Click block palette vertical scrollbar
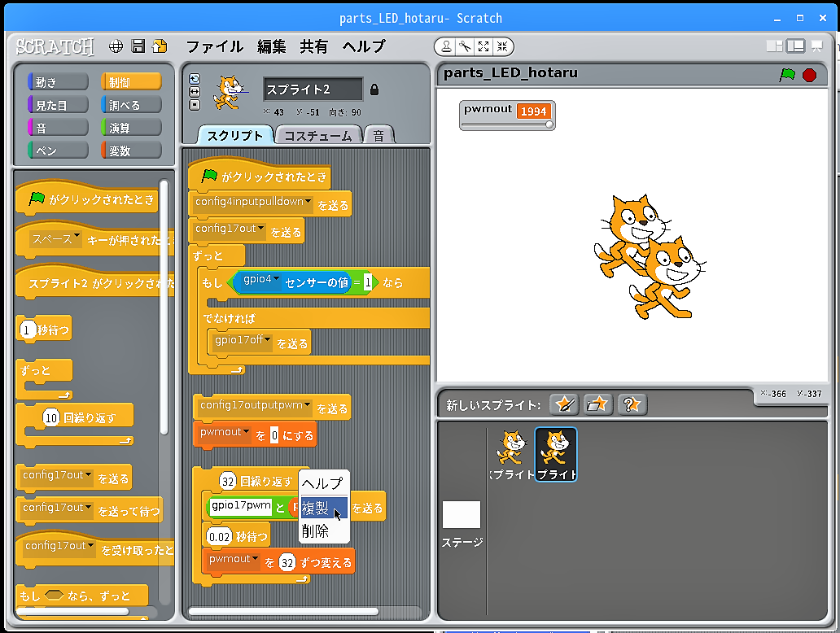This screenshot has width=840, height=633. 164,308
